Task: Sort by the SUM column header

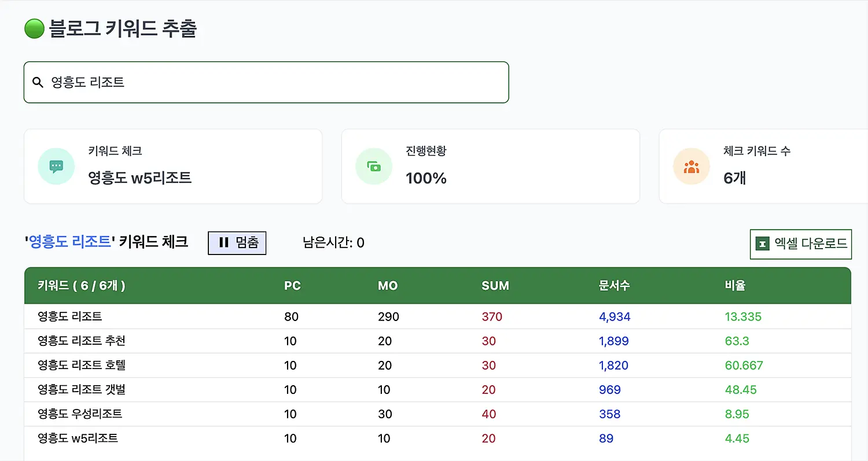Action: pyautogui.click(x=495, y=286)
